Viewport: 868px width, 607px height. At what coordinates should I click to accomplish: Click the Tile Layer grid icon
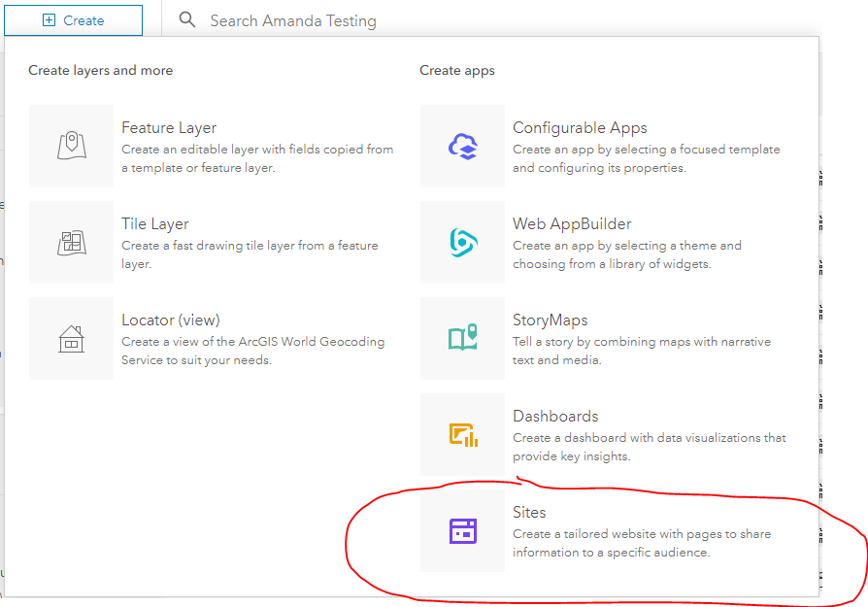click(72, 243)
